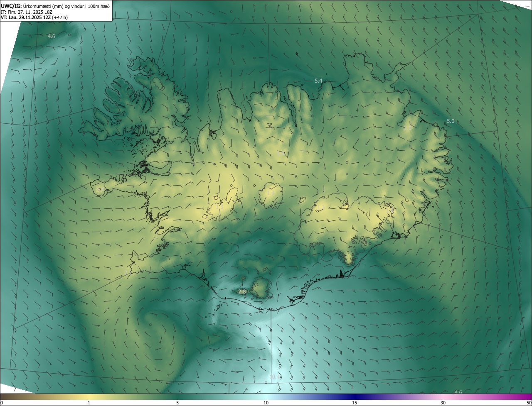Click the 5.4 value label off the north coast

click(318, 81)
